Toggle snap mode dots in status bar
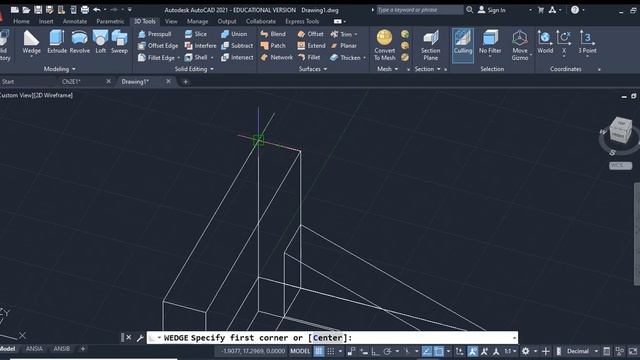 (331, 351)
